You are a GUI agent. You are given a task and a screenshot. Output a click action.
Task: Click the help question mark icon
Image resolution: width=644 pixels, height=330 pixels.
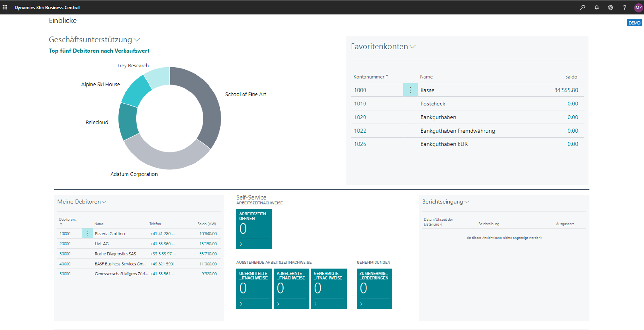tap(625, 7)
